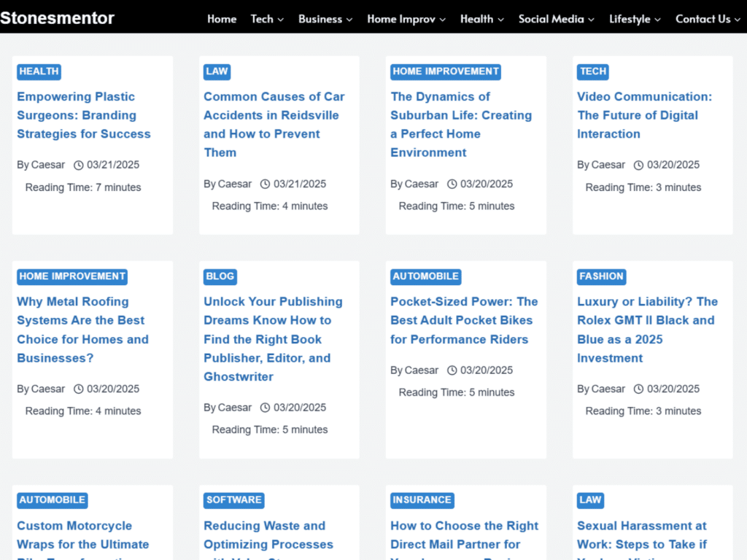747x560 pixels.
Task: Click the clock icon beside Rolex article date
Action: [638, 389]
